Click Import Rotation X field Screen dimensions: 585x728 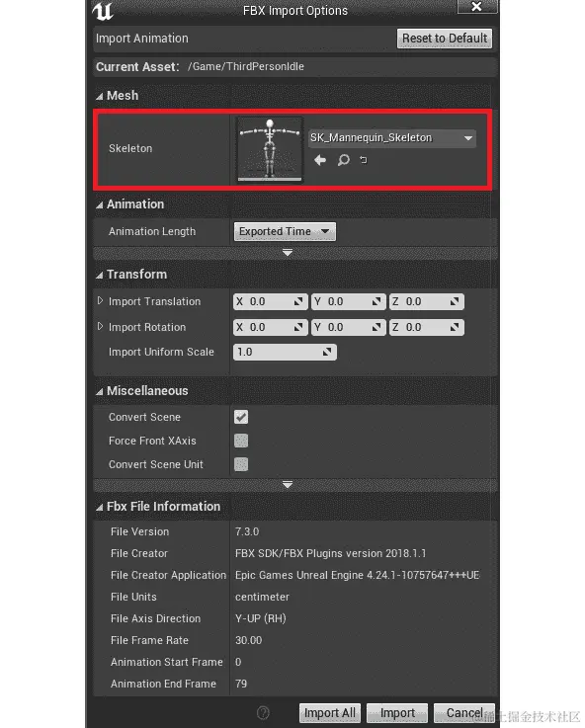[x=270, y=327]
